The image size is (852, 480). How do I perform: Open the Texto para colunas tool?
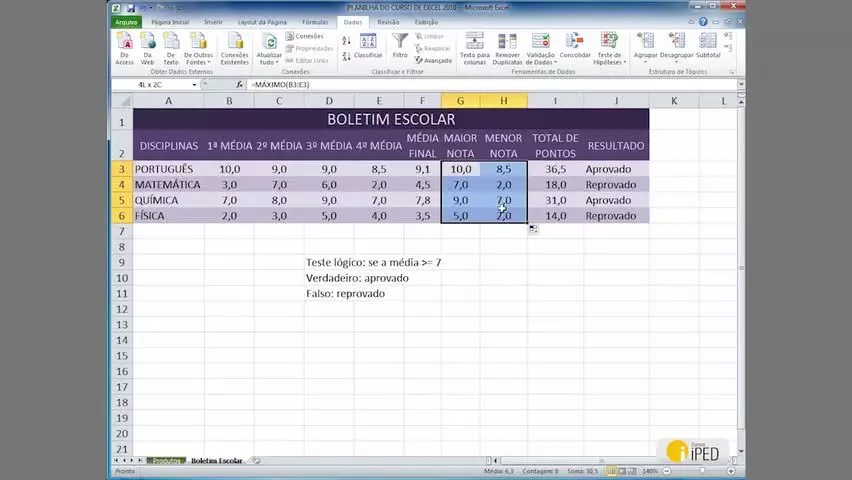(x=474, y=49)
